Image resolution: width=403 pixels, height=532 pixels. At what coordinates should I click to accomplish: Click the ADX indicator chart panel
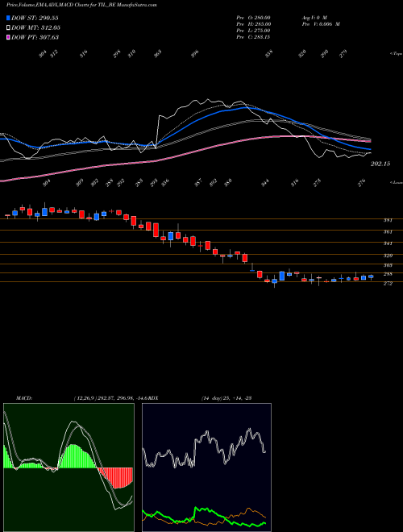point(206,468)
